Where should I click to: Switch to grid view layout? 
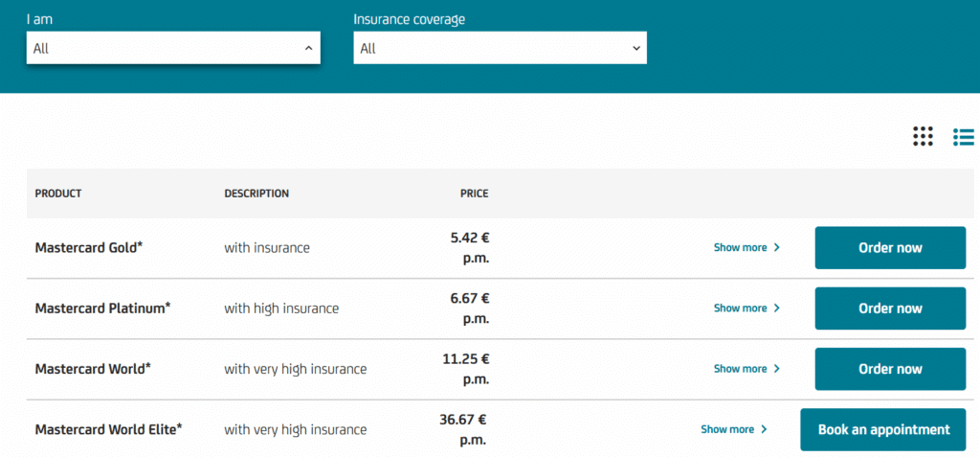point(923,137)
